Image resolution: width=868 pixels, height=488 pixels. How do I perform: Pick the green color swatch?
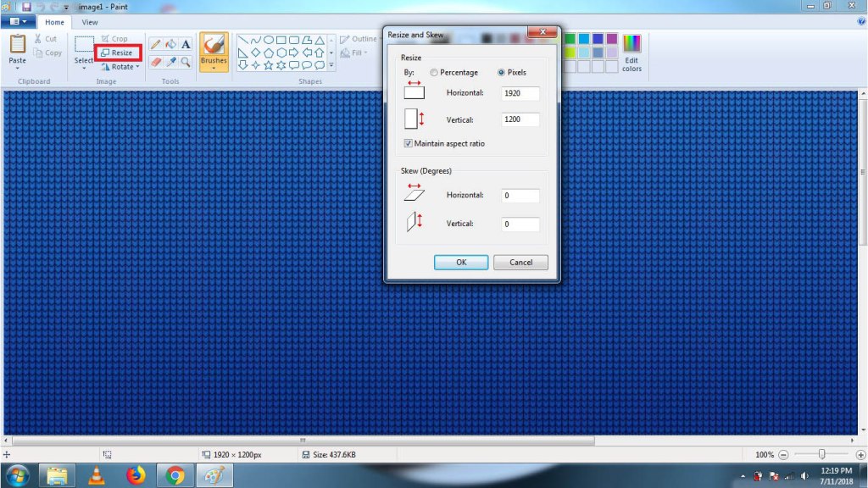coord(570,39)
